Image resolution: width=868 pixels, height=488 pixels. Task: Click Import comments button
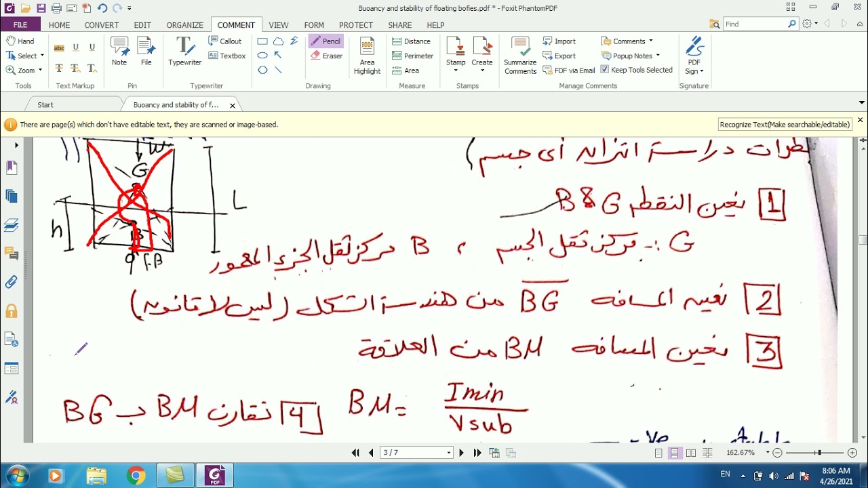point(559,41)
